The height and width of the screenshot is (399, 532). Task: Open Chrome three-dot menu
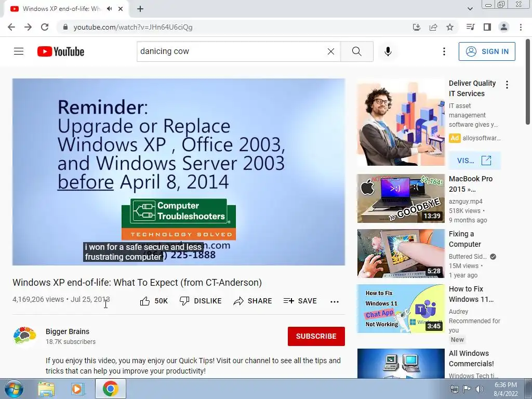click(x=521, y=27)
